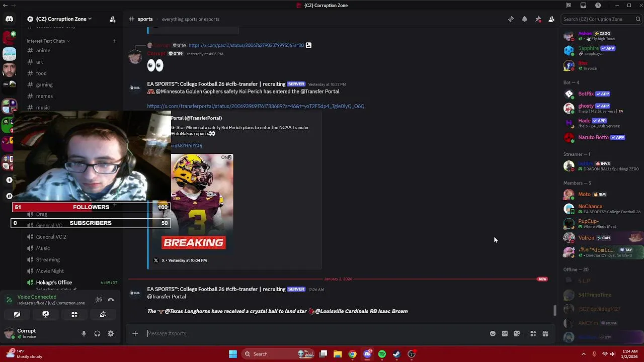The height and width of the screenshot is (362, 644).
Task: Open the emoji picker
Action: 493,333
